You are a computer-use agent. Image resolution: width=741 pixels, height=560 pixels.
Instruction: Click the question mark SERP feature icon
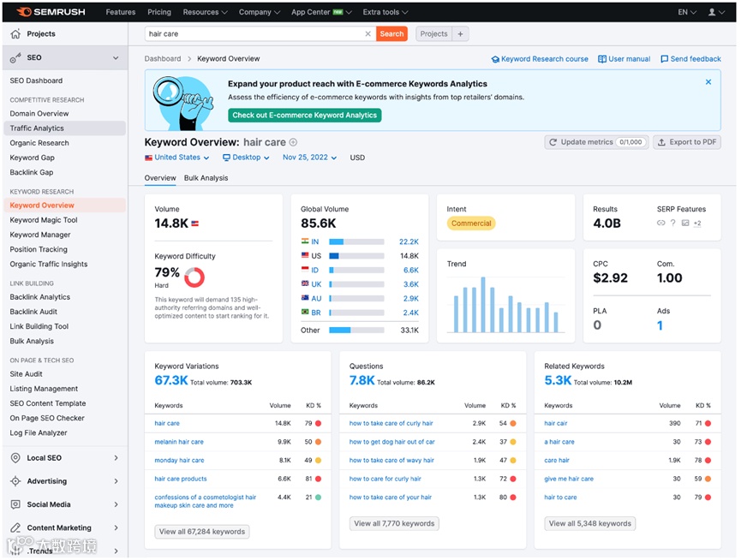click(x=673, y=223)
